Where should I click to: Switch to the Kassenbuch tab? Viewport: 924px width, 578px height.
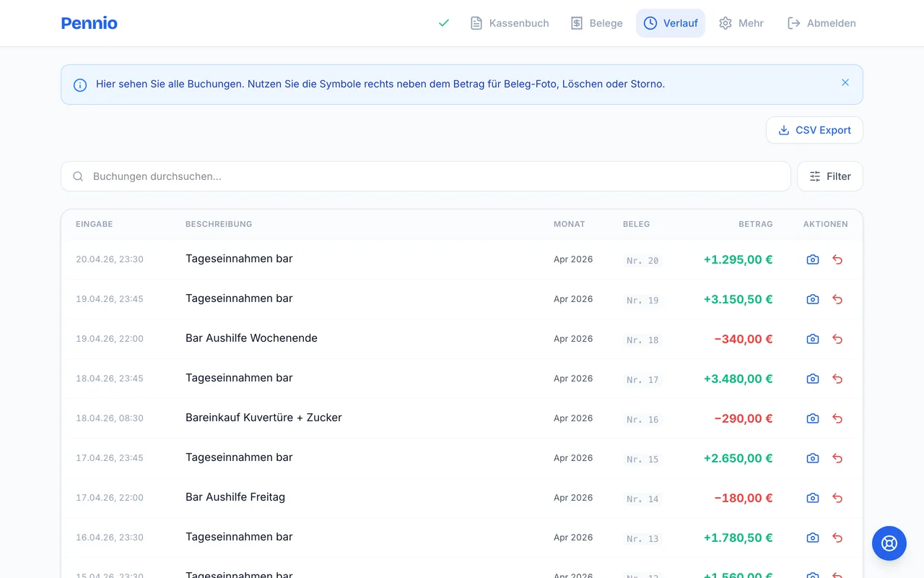[510, 23]
